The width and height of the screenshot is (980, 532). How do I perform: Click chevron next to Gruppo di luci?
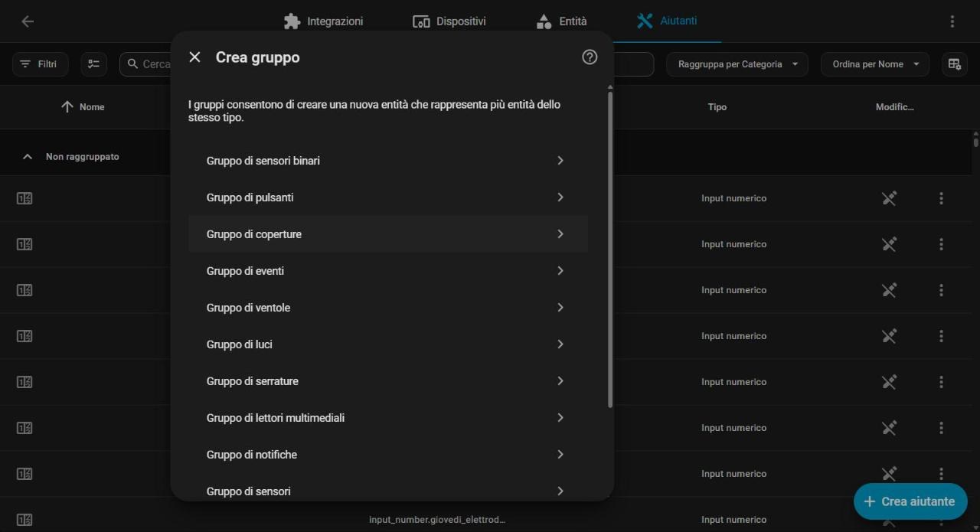[560, 344]
